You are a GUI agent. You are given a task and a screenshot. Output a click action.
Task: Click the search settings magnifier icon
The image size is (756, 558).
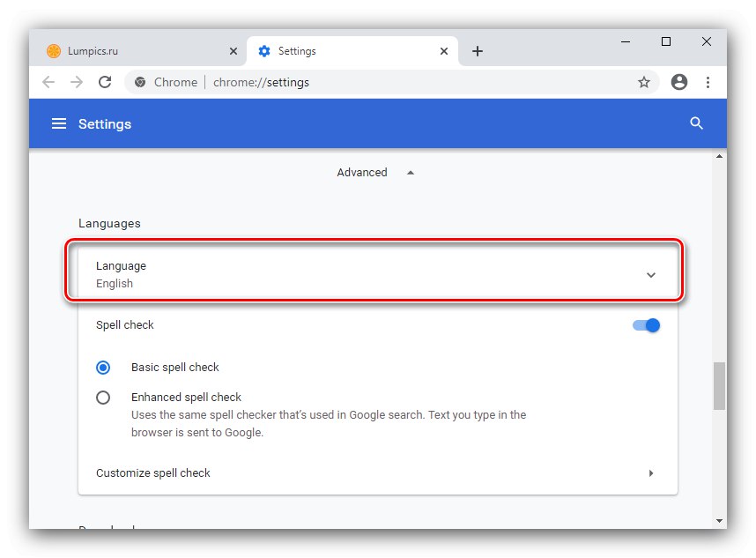(x=696, y=124)
